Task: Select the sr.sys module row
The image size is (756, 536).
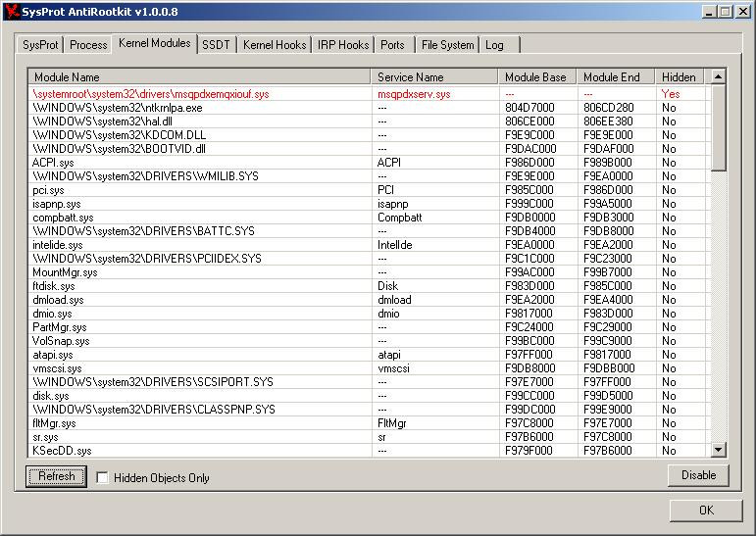Action: [x=369, y=437]
